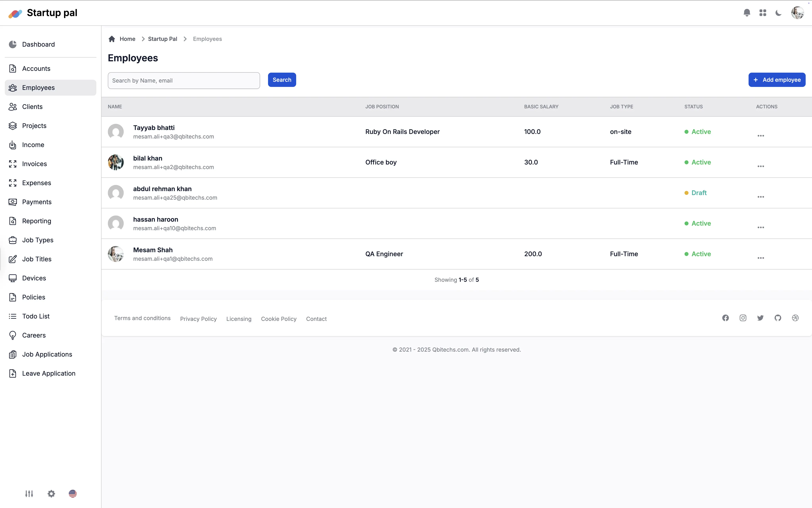812x508 pixels.
Task: Click the Startup Pal breadcrumb link
Action: coord(162,39)
